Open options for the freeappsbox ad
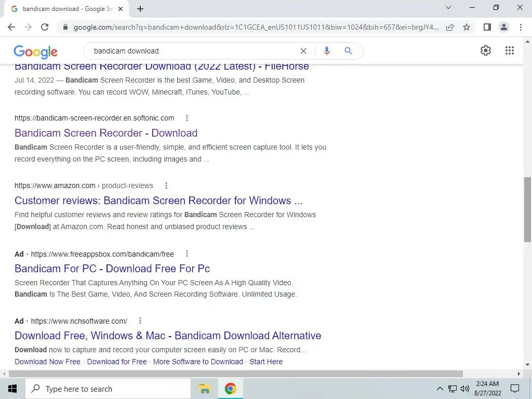The image size is (532, 399). [x=187, y=254]
